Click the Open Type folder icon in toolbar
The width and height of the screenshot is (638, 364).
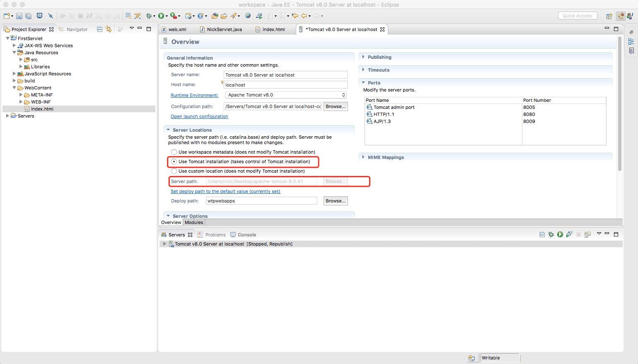pos(215,16)
